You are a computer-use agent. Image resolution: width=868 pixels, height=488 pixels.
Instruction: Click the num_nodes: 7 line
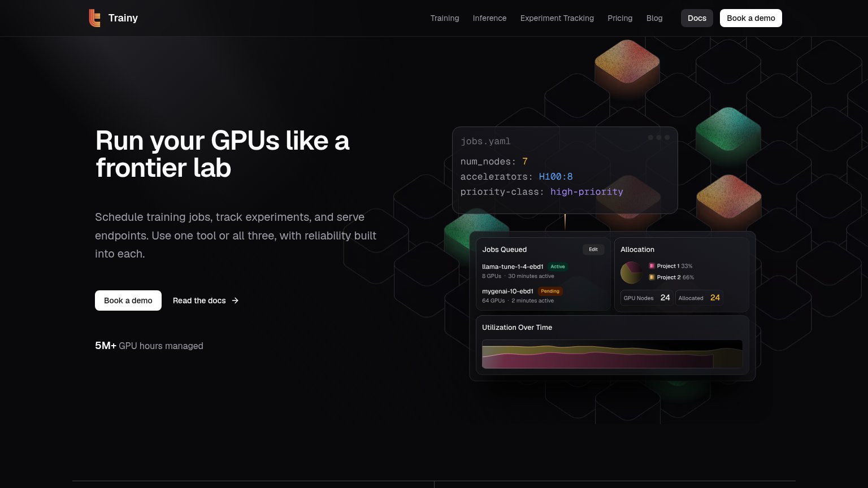tap(494, 162)
